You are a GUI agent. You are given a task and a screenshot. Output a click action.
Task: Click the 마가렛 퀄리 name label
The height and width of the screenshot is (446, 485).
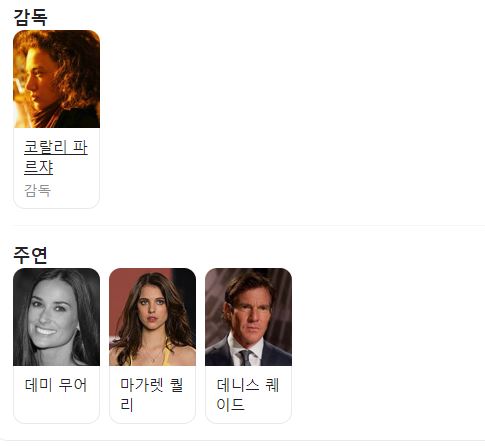152,395
